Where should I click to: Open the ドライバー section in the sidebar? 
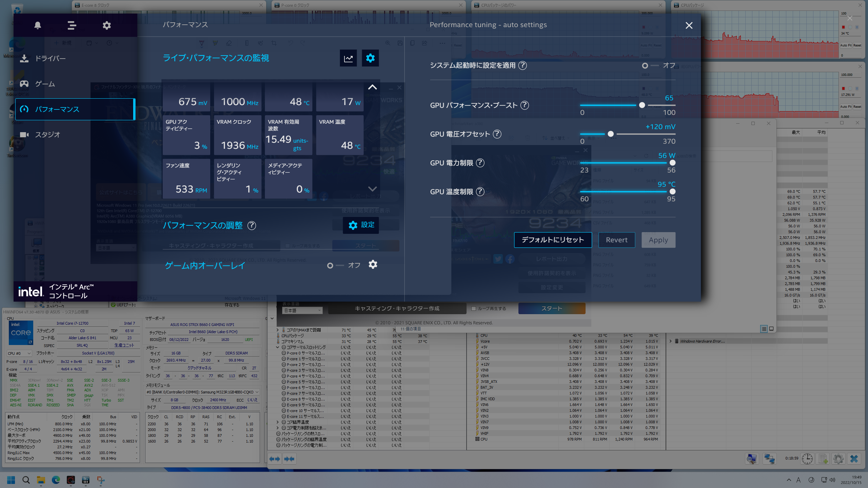[75, 58]
